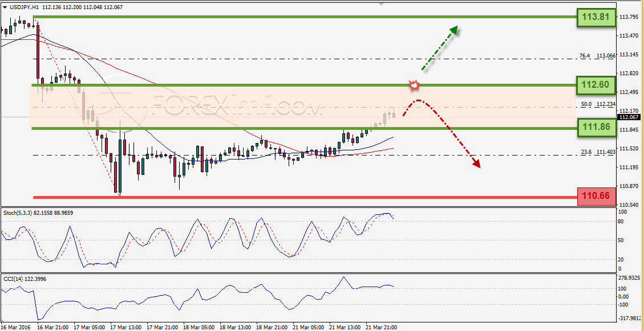Click the red 110.66 support label

point(596,197)
